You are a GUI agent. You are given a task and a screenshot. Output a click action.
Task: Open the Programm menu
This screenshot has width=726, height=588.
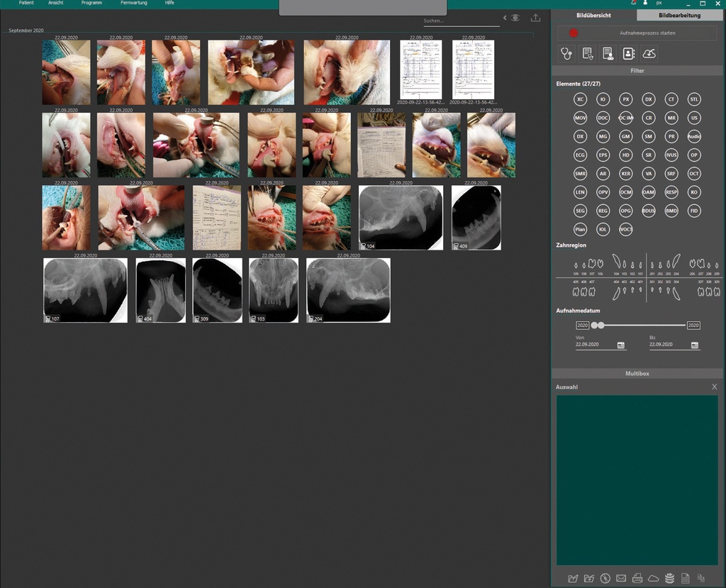91,4
